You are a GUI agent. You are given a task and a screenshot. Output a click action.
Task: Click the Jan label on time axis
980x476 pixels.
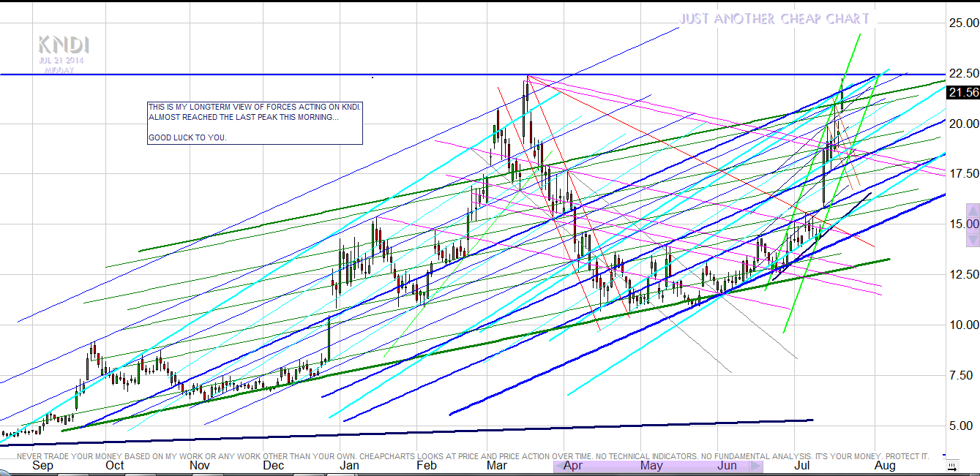[x=349, y=466]
